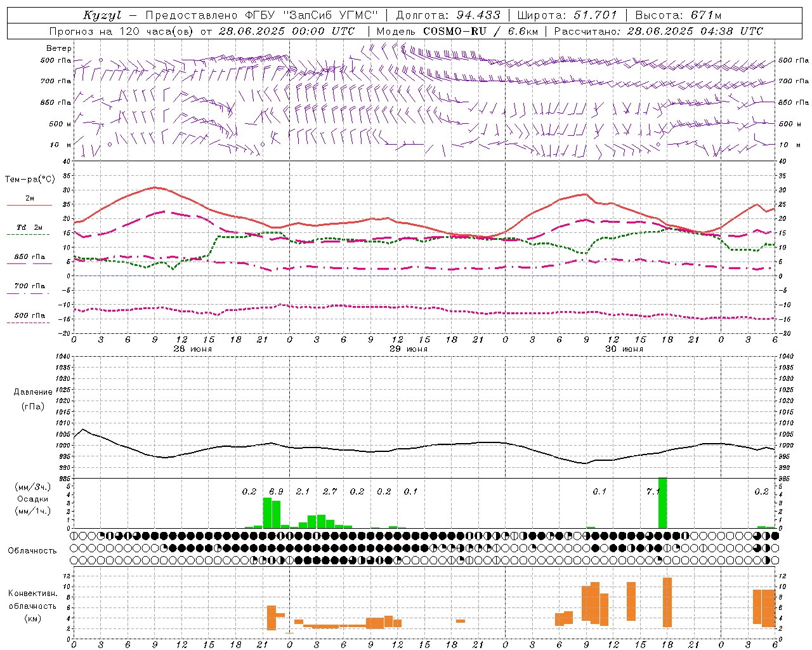Select the text Предоставлено ФГБУ "ЗапСиб УГМС"
This screenshot has height=650, width=812.
coord(262,15)
